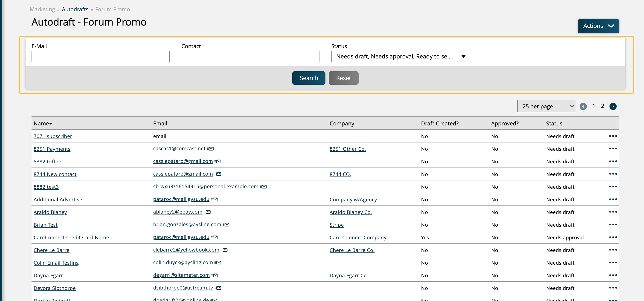Go to next page arrow
The image size is (644, 301).
coord(613,106)
